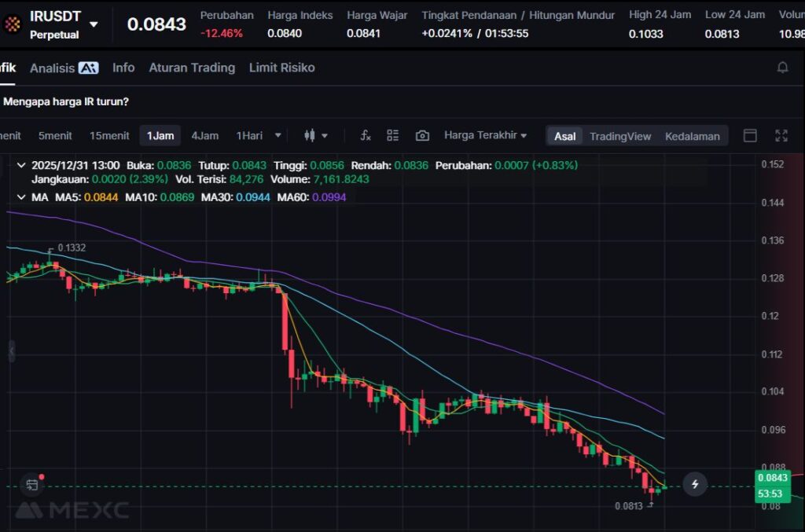
Task: Open the Aturan Trading tab
Action: click(192, 68)
